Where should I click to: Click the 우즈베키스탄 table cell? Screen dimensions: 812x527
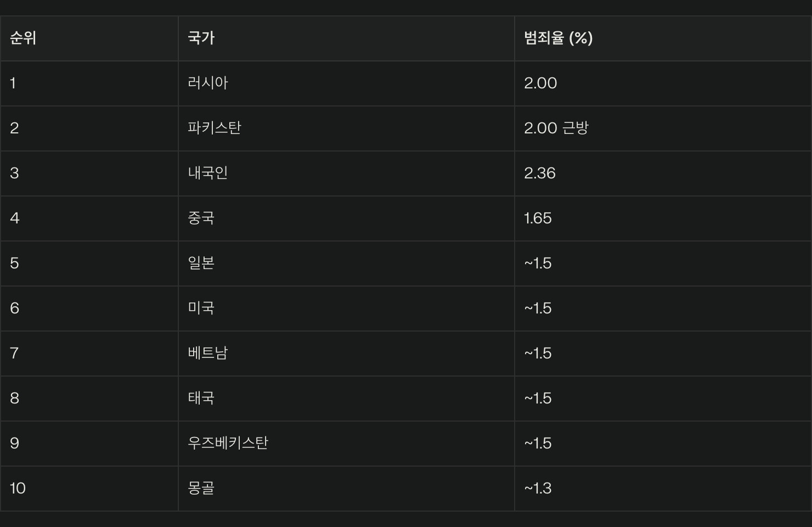click(346, 444)
